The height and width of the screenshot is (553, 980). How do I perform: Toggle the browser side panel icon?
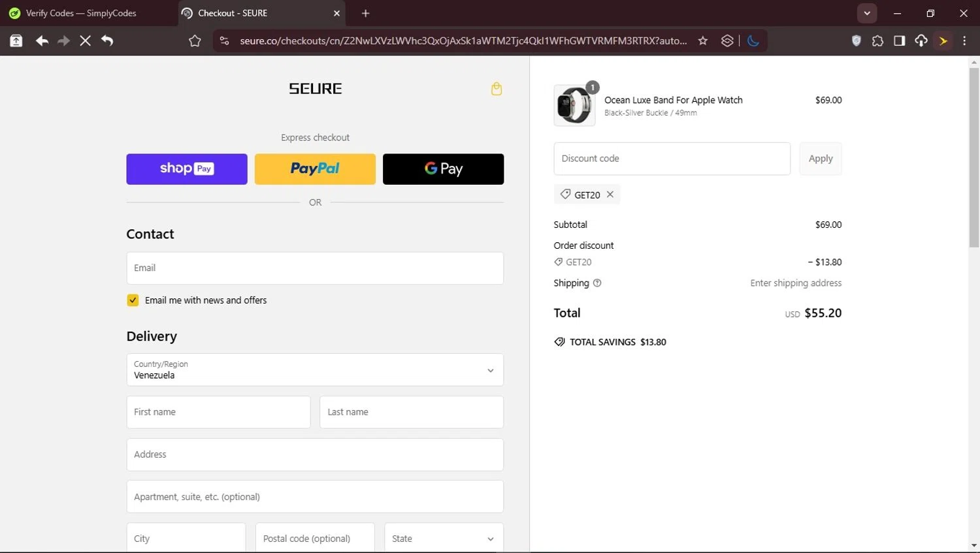point(900,40)
